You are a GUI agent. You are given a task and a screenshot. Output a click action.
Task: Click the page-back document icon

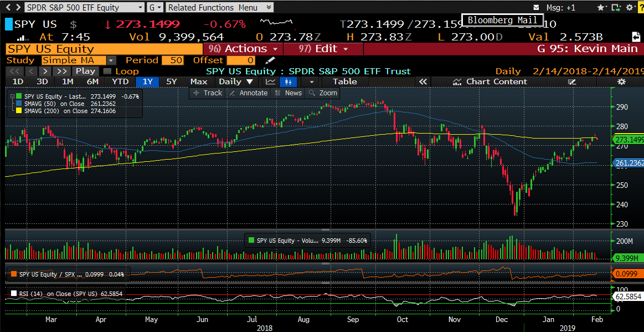tap(636, 37)
